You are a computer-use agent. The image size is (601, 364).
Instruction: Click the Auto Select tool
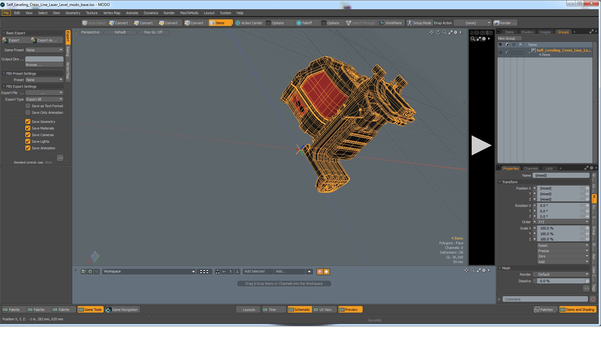tap(94, 23)
